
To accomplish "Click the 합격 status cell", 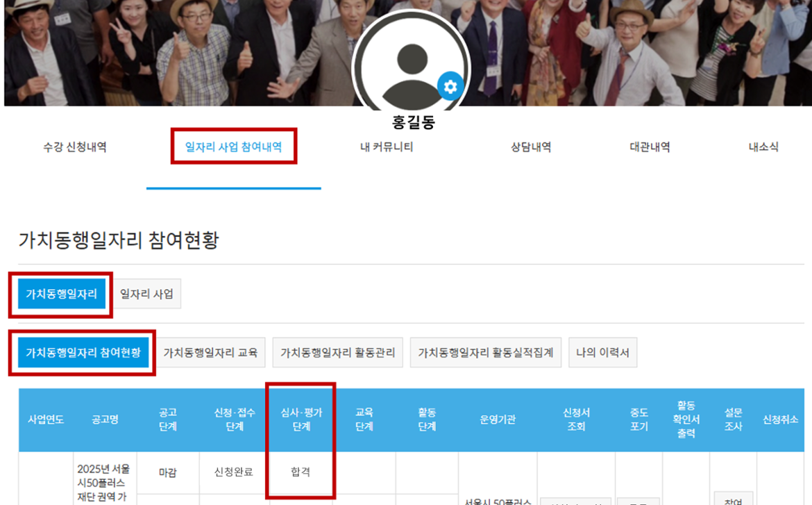I will 301,472.
